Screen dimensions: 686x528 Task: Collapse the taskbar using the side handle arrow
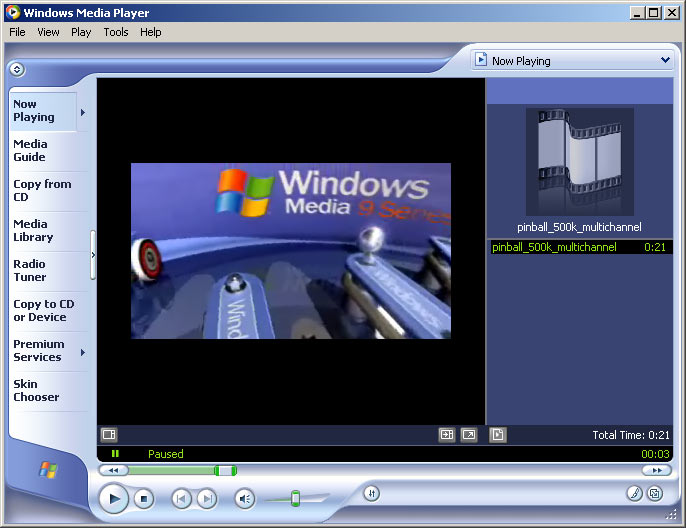pos(93,255)
